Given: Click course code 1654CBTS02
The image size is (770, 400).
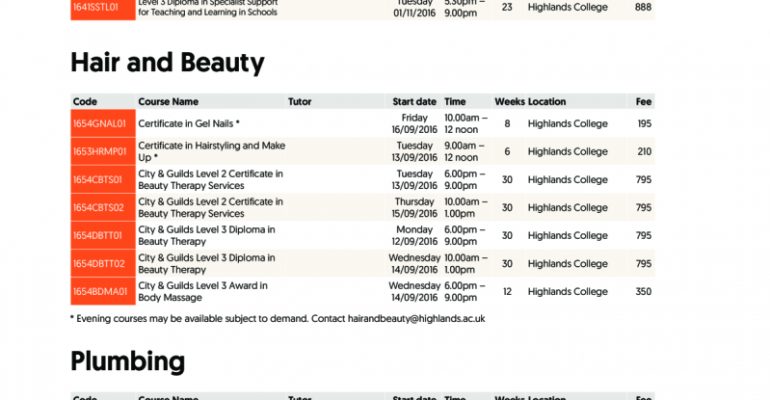Looking at the screenshot, I should pyautogui.click(x=99, y=208).
